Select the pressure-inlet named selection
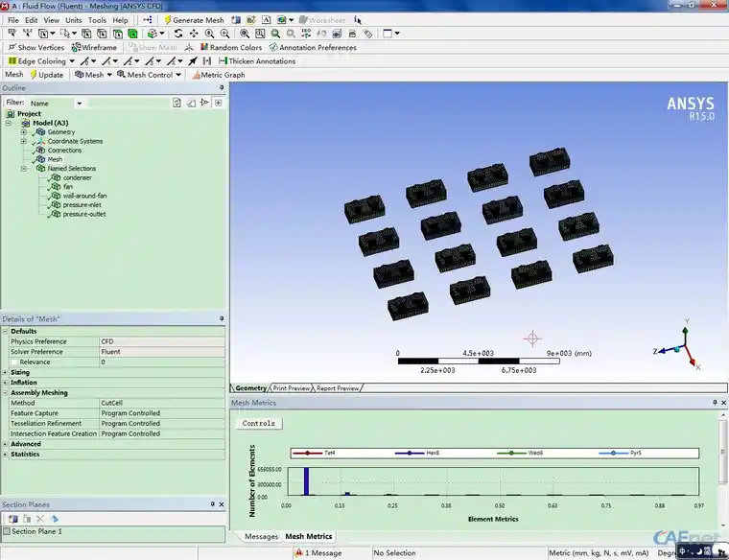Viewport: 729px width, 560px height. point(82,205)
